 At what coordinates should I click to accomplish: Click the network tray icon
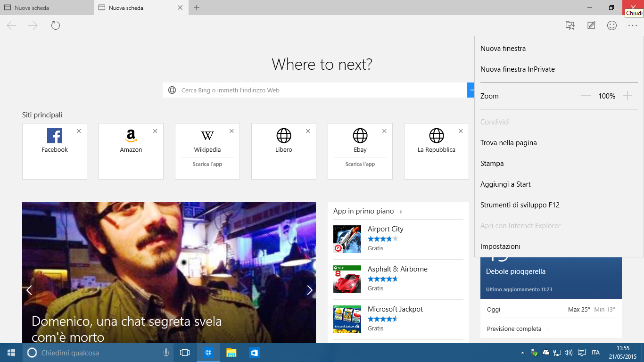[x=557, y=353]
